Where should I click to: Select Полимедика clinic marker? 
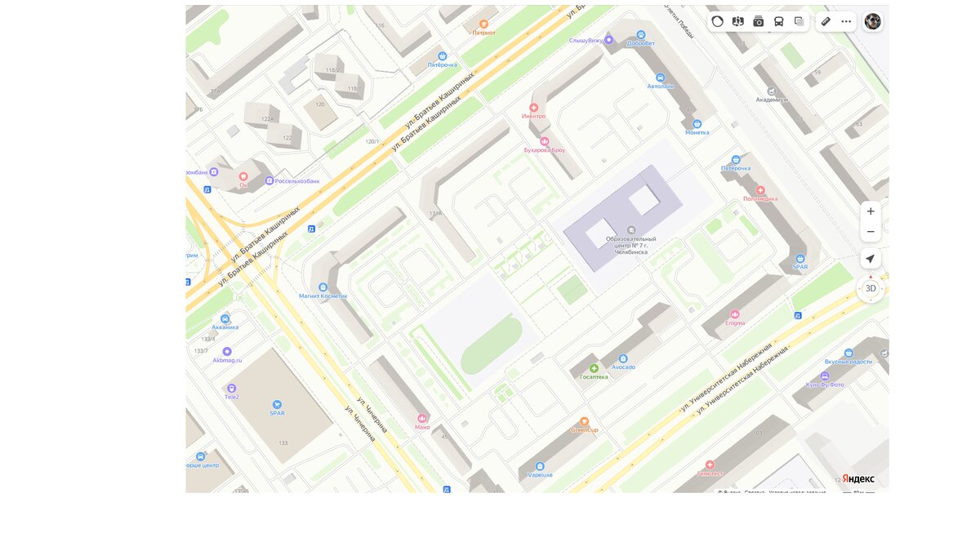[760, 190]
